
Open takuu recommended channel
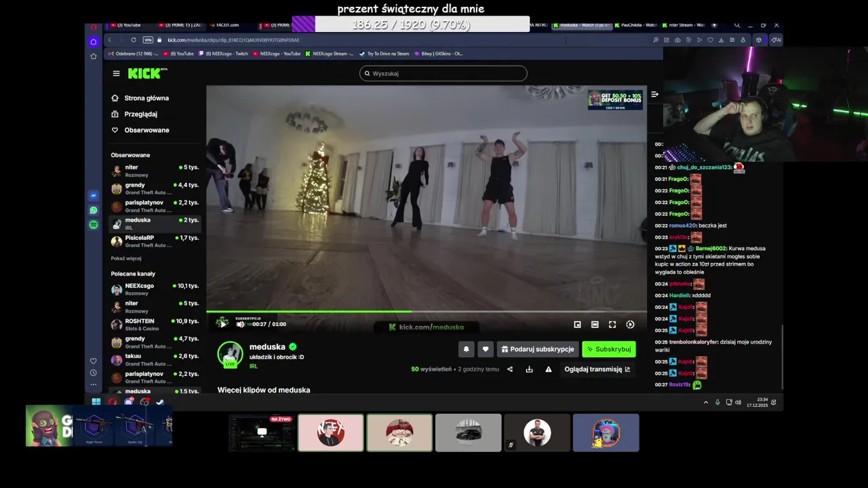coord(155,360)
